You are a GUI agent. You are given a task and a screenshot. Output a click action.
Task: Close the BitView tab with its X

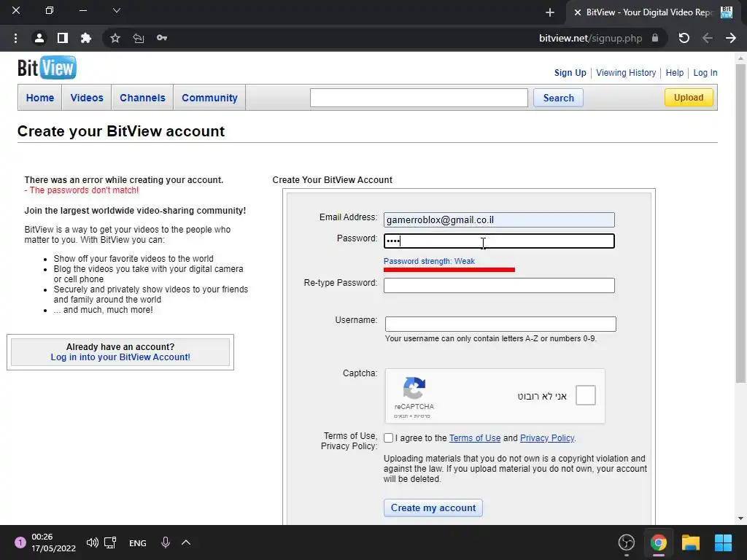(x=578, y=12)
